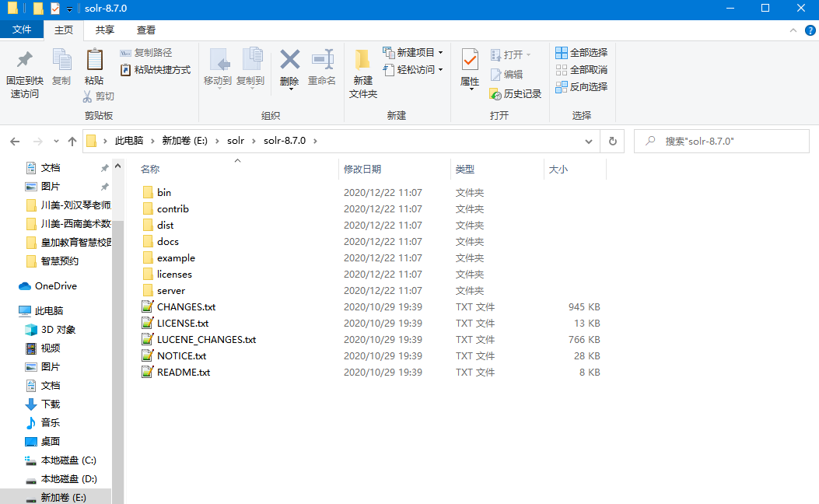819x504 pixels.
Task: Open the File tab
Action: (x=22, y=30)
